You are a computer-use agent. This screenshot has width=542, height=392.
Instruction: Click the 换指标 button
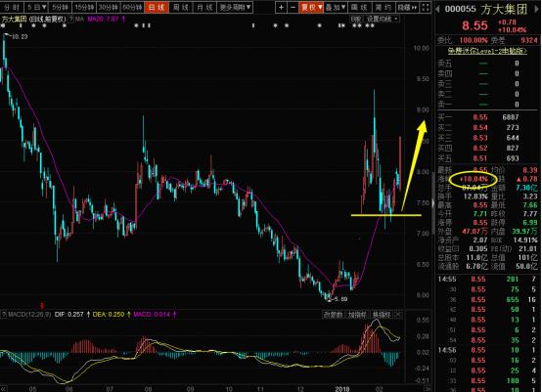point(382,315)
